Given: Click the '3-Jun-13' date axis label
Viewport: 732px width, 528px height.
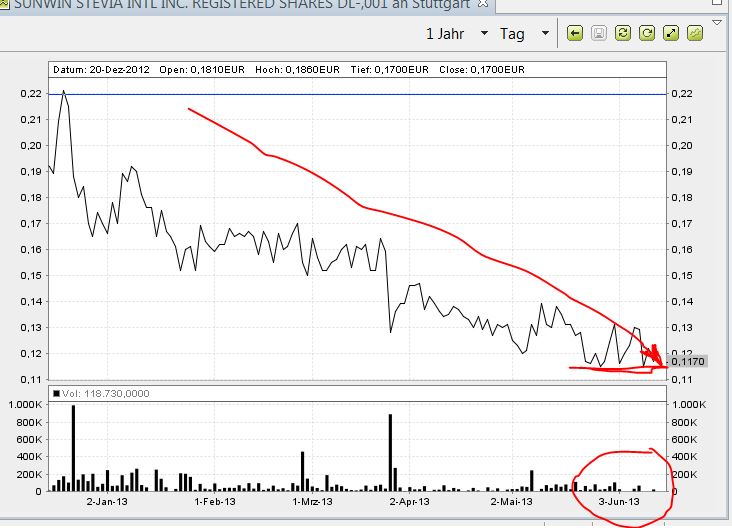Looking at the screenshot, I should click(x=619, y=502).
